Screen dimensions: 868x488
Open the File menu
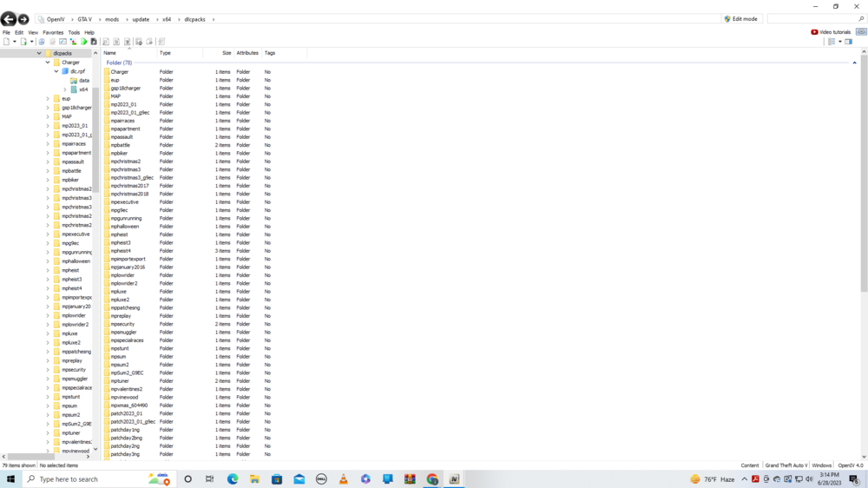7,33
